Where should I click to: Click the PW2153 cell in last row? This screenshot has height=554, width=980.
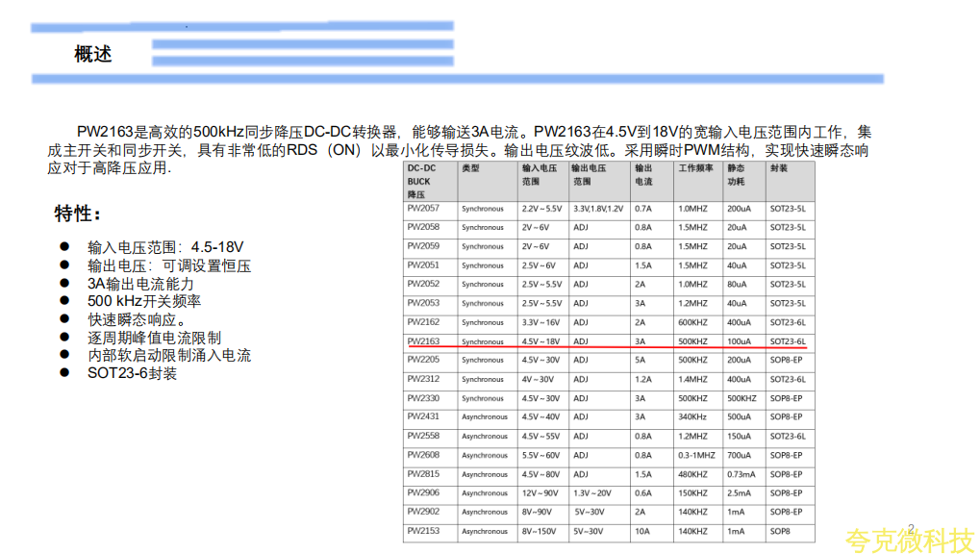point(423,531)
